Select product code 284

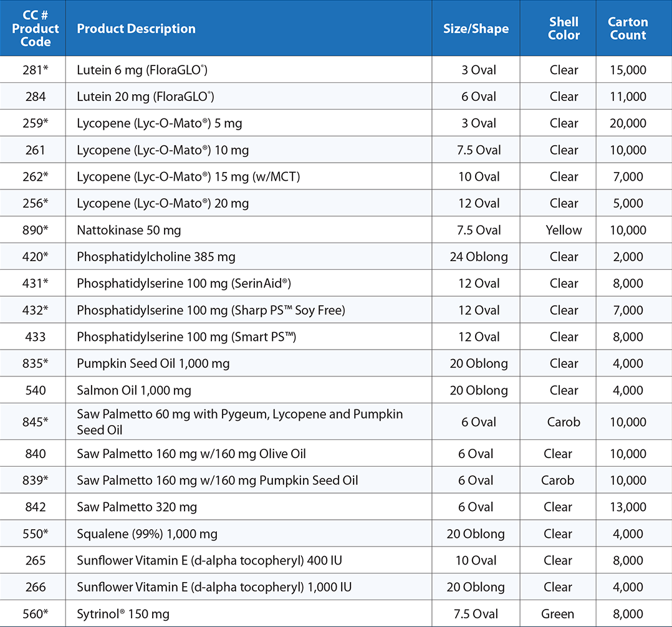pyautogui.click(x=35, y=97)
